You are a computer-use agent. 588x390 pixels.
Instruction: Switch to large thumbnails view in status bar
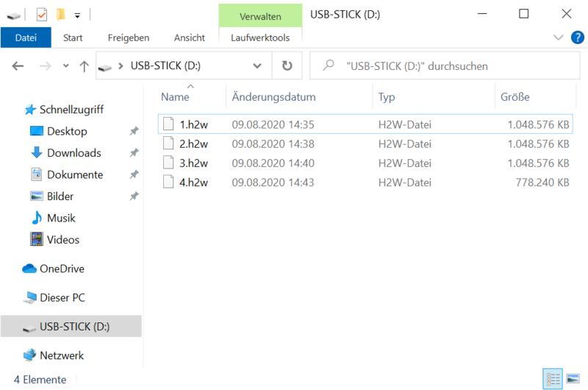click(x=573, y=379)
